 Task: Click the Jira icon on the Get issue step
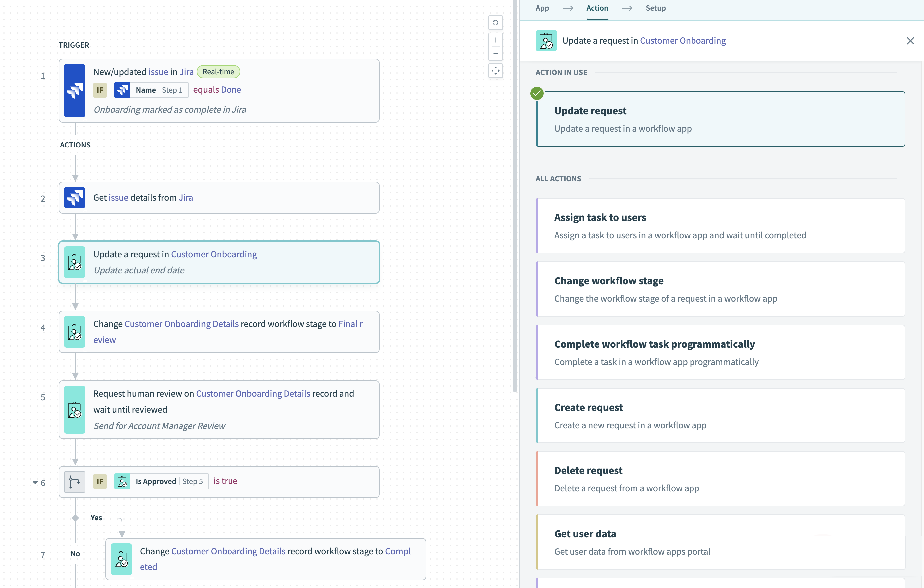[74, 197]
